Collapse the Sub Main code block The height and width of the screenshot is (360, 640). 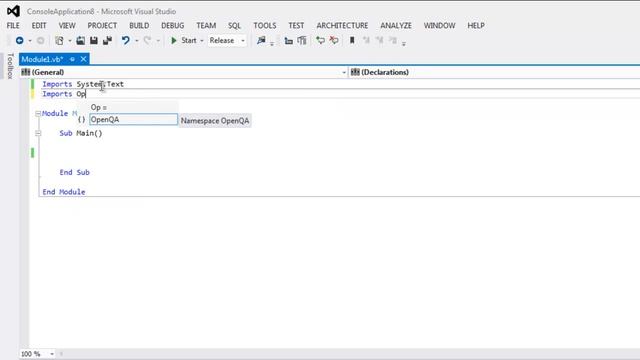pyautogui.click(x=38, y=133)
